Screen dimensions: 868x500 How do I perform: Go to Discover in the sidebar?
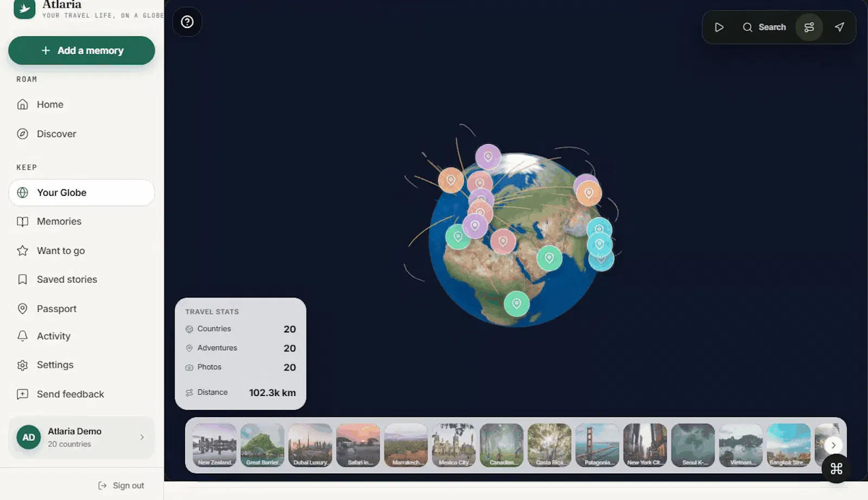(x=81, y=134)
